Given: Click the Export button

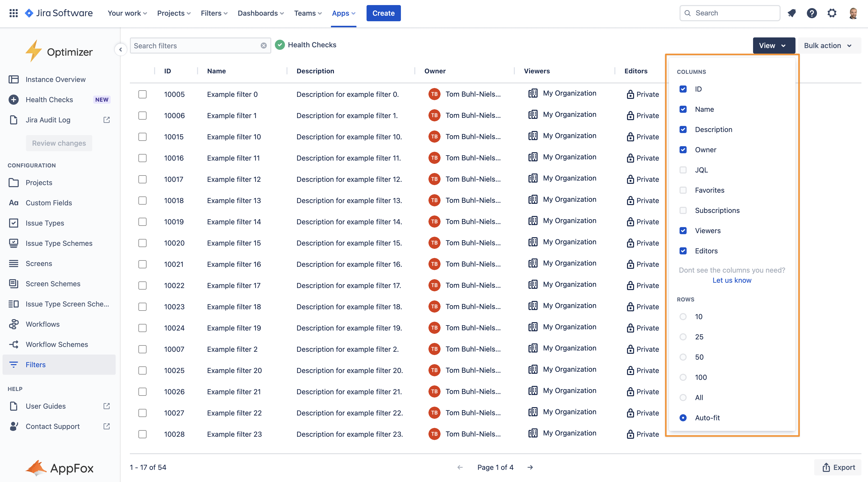Looking at the screenshot, I should click(838, 467).
